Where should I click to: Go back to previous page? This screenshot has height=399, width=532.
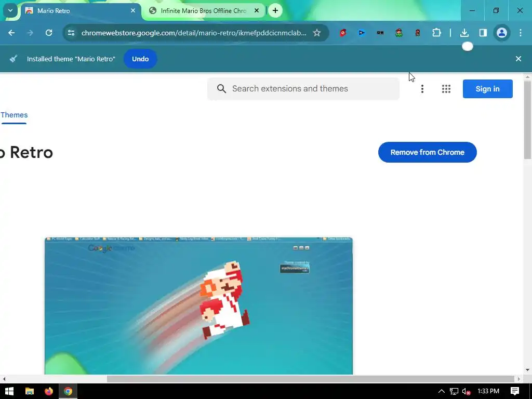pyautogui.click(x=11, y=33)
